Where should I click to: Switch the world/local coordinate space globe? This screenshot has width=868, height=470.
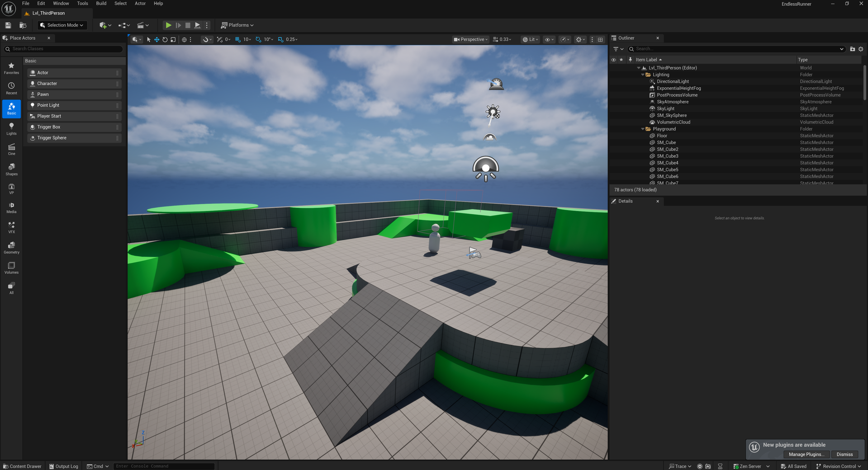pyautogui.click(x=184, y=39)
